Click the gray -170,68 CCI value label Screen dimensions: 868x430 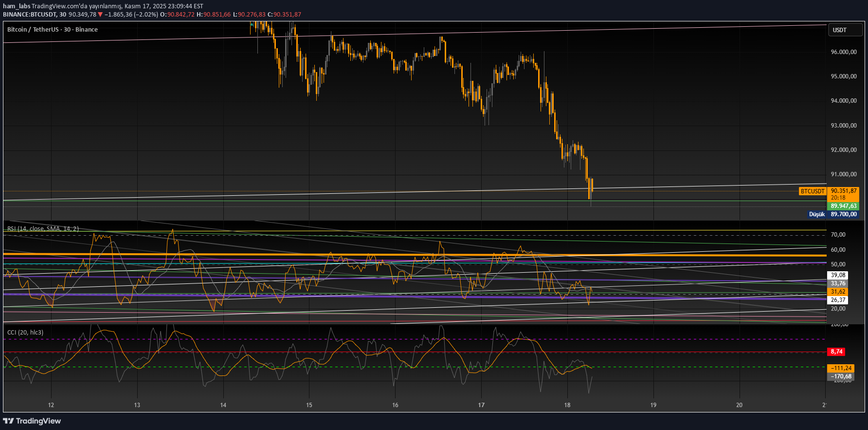tap(841, 376)
